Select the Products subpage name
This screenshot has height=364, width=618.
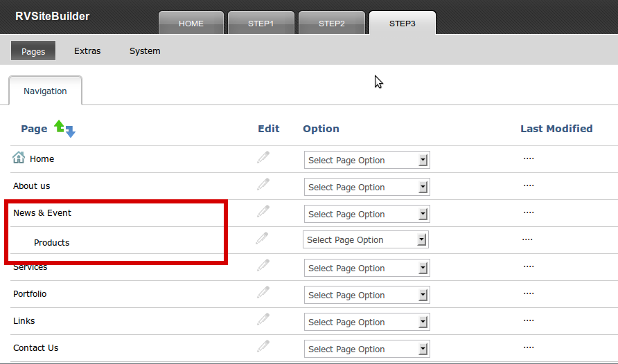pos(52,242)
